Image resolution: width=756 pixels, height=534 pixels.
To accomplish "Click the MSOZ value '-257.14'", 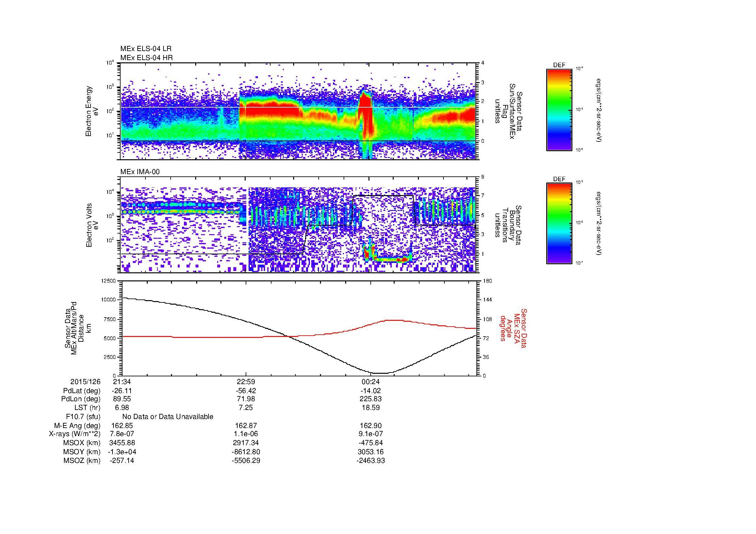I will tap(122, 461).
